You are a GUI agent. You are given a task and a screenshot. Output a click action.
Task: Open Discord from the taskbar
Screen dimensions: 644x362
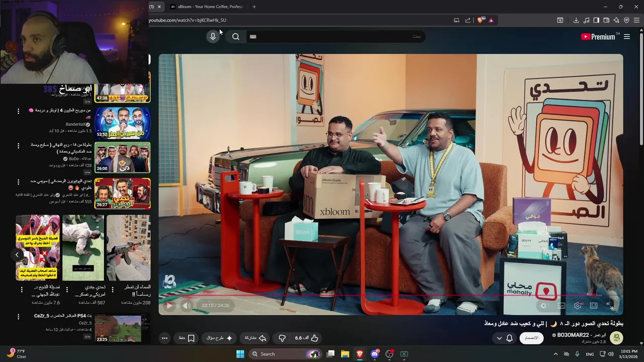point(374,354)
